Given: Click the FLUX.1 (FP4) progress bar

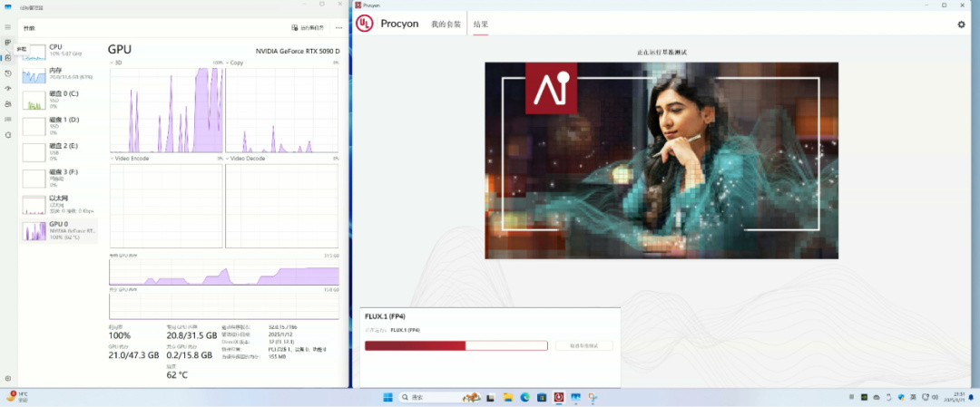Looking at the screenshot, I should click(456, 346).
